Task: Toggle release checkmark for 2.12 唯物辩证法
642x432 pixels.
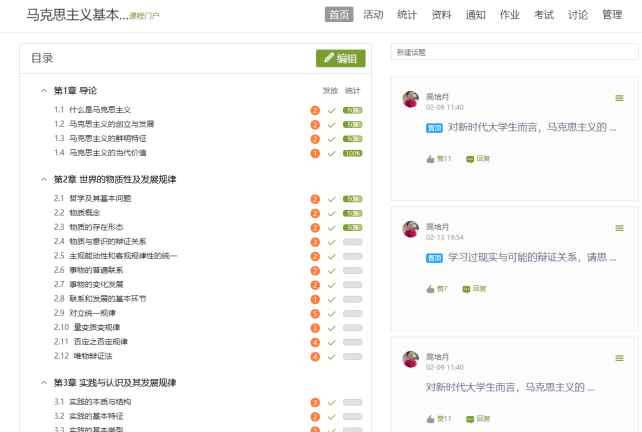Action: 332,357
